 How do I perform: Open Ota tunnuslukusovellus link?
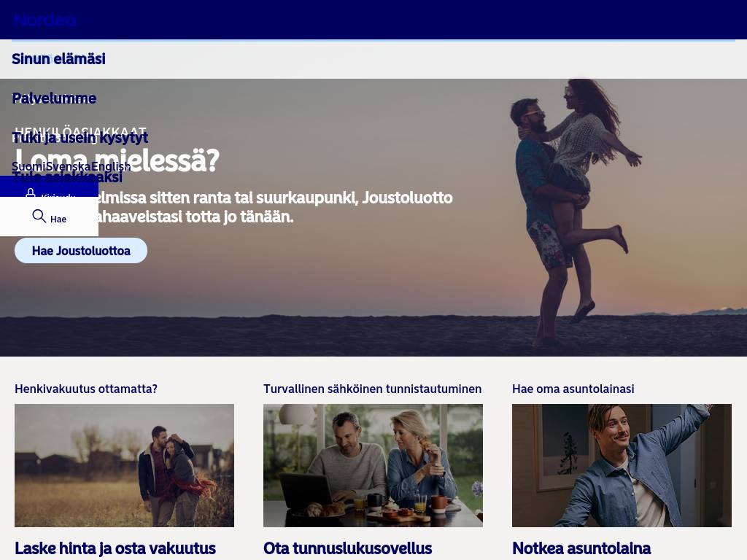(347, 548)
